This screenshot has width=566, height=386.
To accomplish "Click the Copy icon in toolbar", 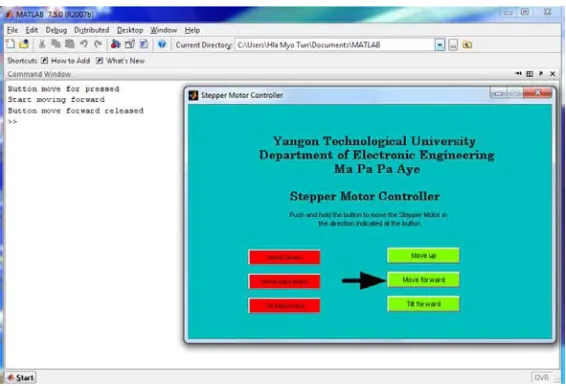I will coord(56,44).
